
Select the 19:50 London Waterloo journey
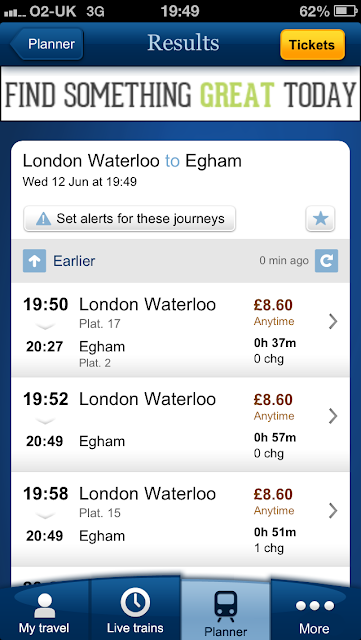[180, 330]
